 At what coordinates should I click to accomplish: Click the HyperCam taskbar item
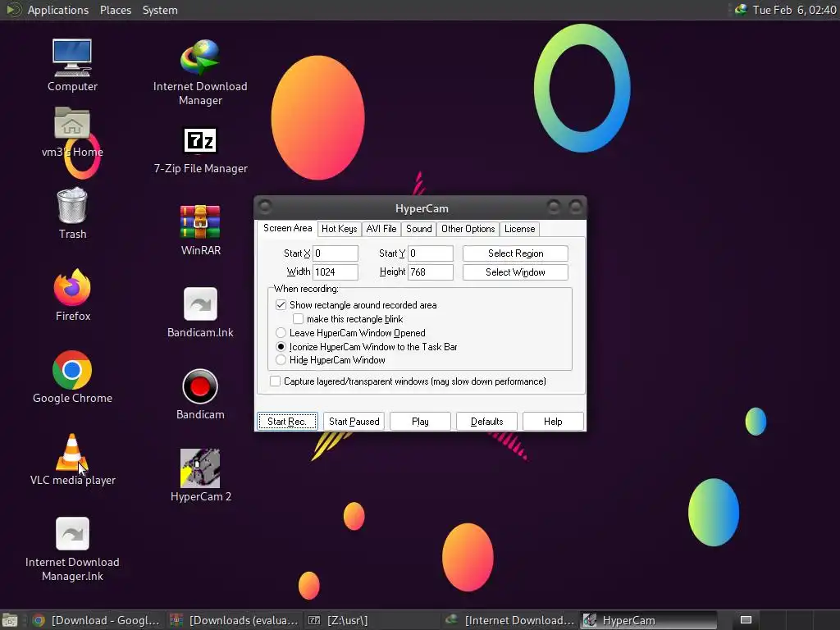[648, 620]
